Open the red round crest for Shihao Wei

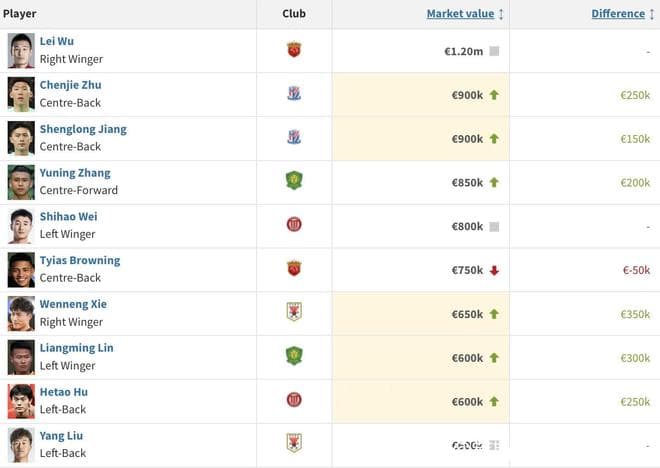[x=294, y=224]
